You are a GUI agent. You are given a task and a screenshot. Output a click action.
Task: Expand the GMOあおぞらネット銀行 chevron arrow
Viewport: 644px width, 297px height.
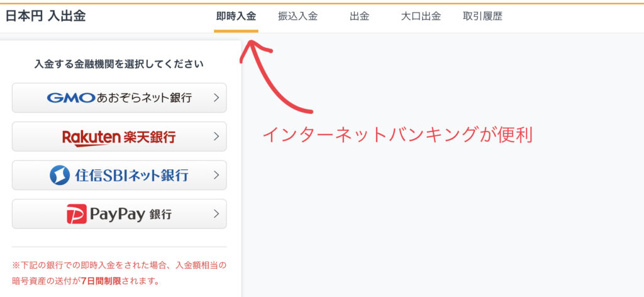point(216,98)
